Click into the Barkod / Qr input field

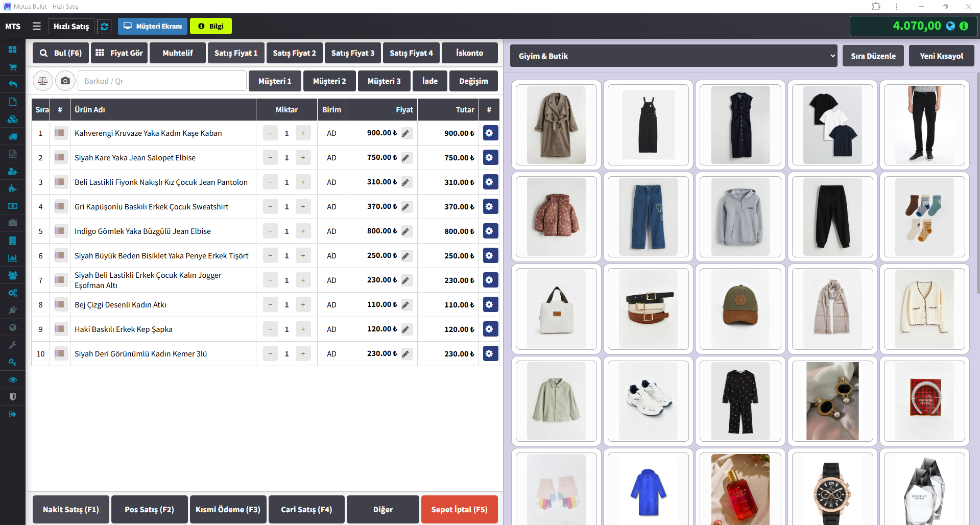[162, 81]
